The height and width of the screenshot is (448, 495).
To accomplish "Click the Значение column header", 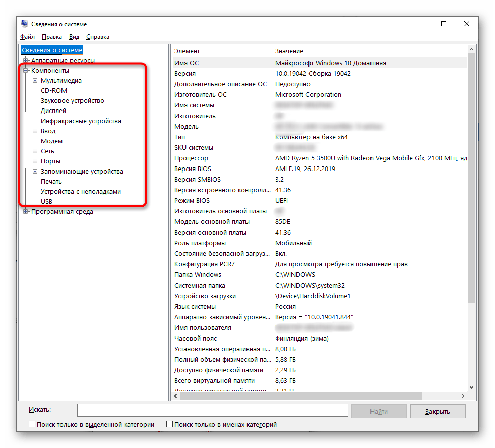I will pyautogui.click(x=289, y=51).
